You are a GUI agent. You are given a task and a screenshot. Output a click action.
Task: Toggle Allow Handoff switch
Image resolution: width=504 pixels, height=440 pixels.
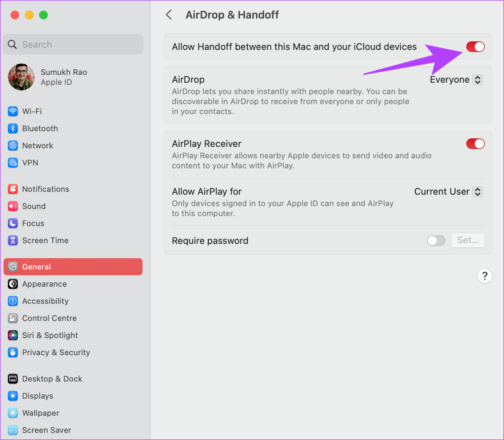(x=475, y=47)
